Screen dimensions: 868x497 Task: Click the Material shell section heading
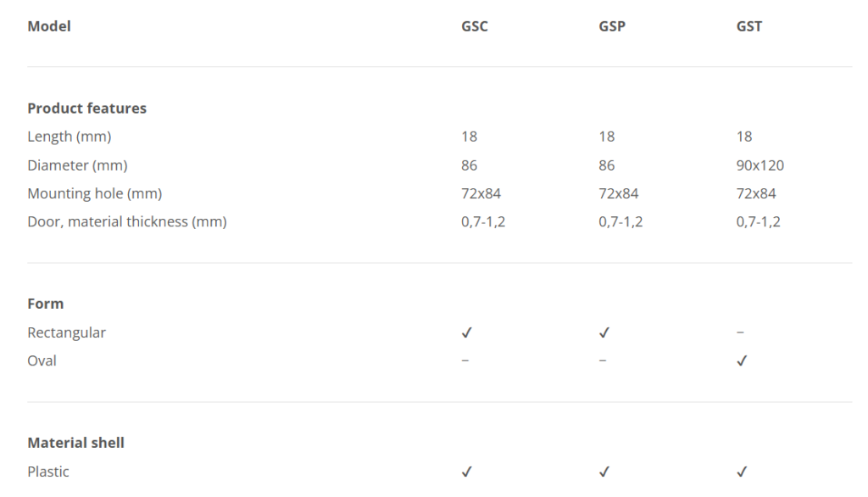pyautogui.click(x=75, y=443)
